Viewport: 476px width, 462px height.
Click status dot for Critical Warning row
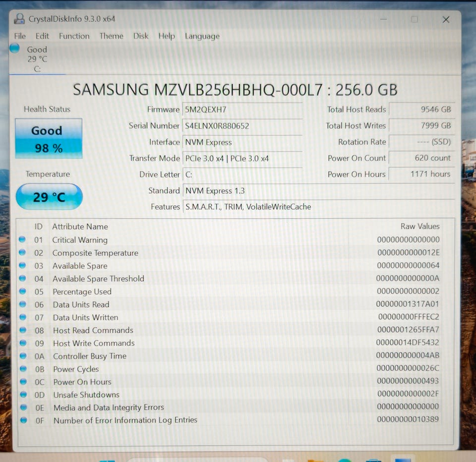[22, 239]
